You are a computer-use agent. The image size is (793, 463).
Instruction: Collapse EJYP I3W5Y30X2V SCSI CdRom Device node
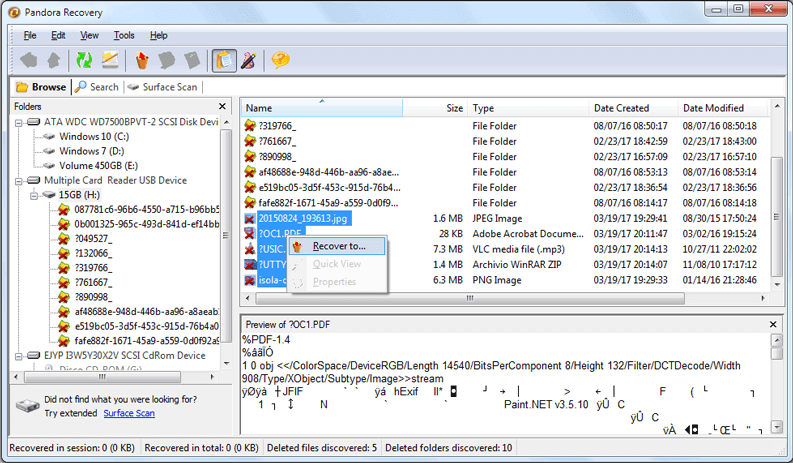tap(19, 356)
